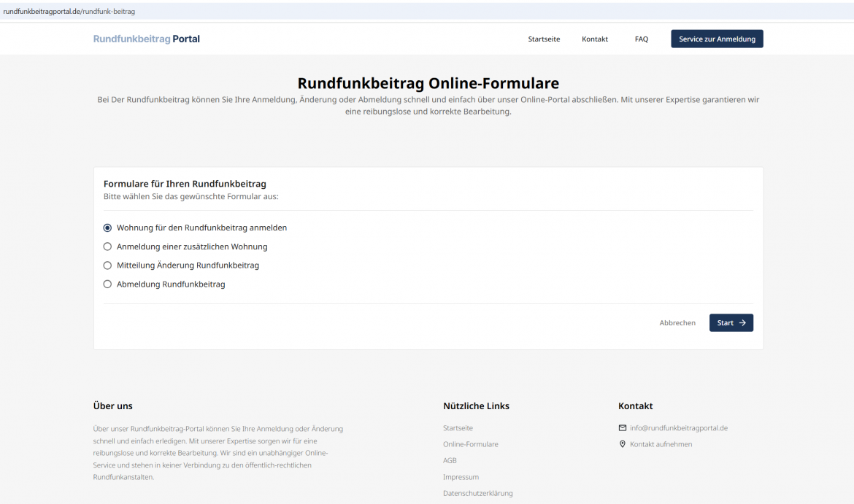Click the email address info@rundfunkbeitragportal.de
Image resolution: width=854 pixels, height=504 pixels.
click(x=680, y=428)
